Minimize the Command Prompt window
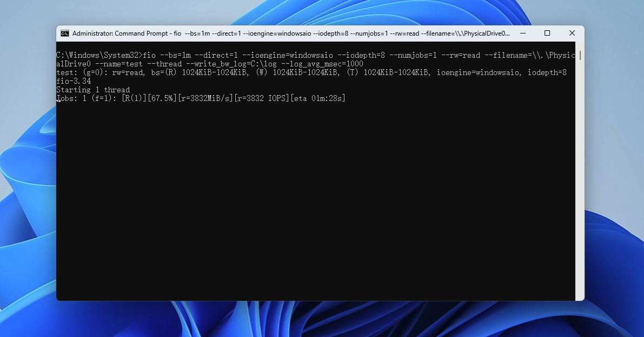The image size is (644, 337). tap(522, 33)
